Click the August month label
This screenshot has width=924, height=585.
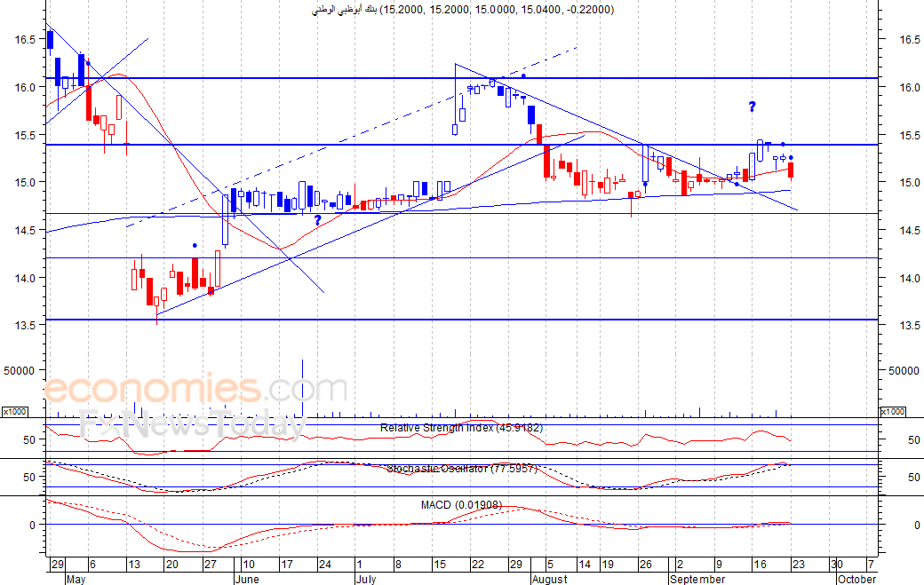click(549, 579)
